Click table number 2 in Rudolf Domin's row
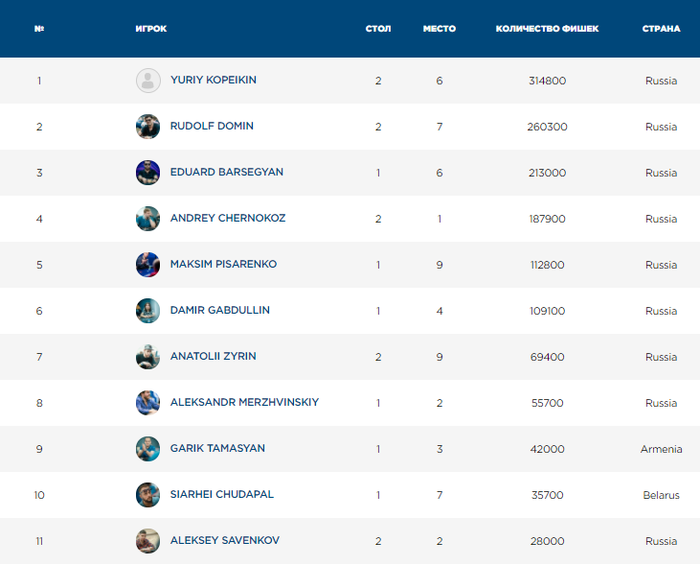The image size is (700, 565). pos(378,127)
